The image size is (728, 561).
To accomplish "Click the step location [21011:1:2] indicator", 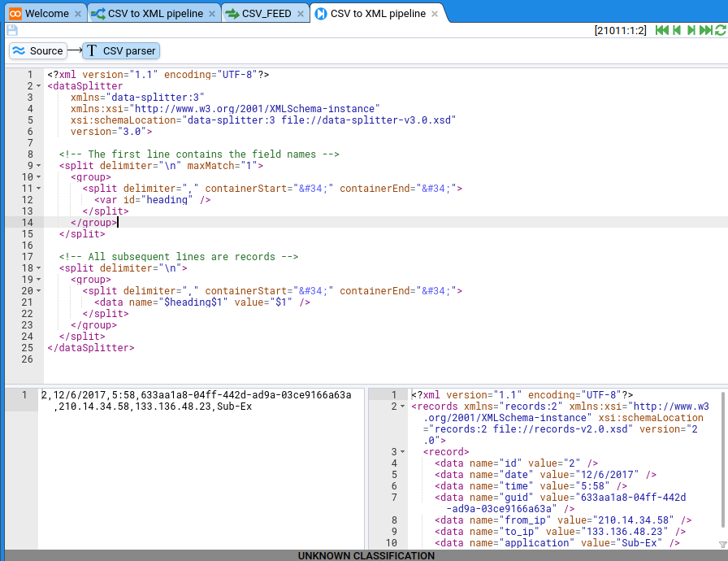I will tap(620, 30).
